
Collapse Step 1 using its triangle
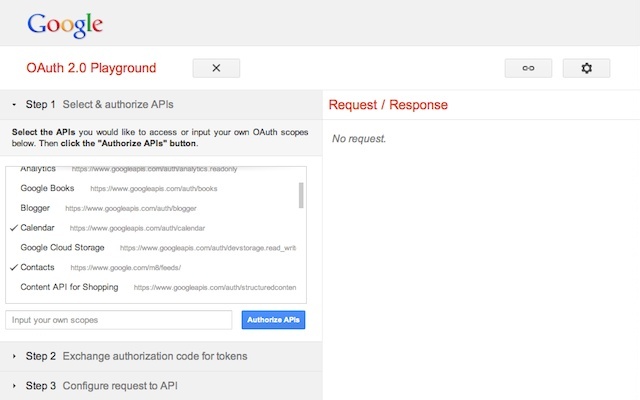(x=14, y=105)
